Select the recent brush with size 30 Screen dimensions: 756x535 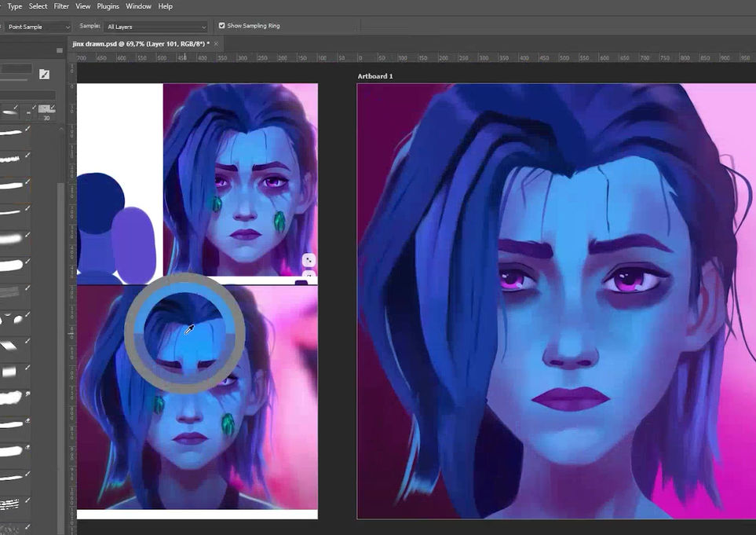click(x=46, y=110)
